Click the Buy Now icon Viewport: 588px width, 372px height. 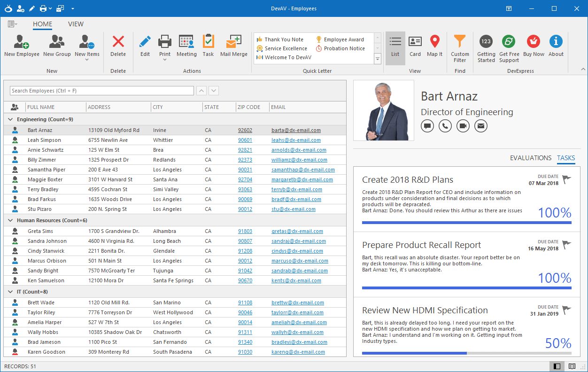tap(534, 46)
